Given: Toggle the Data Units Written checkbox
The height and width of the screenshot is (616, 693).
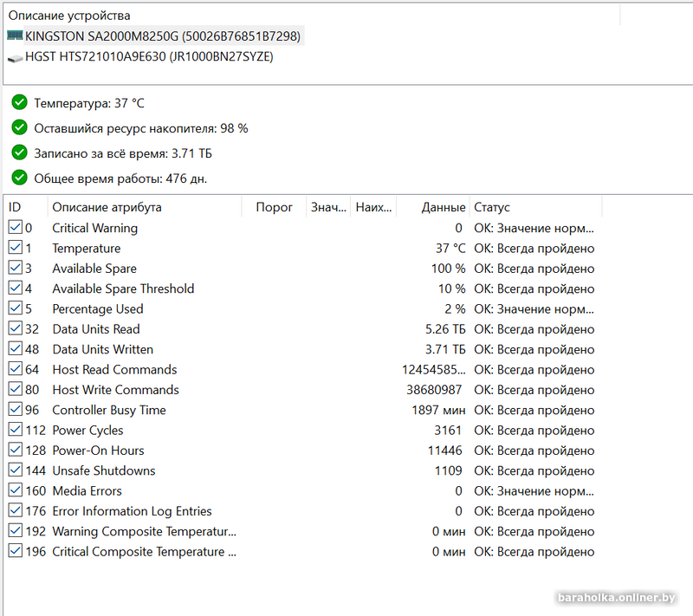Looking at the screenshot, I should (x=16, y=348).
